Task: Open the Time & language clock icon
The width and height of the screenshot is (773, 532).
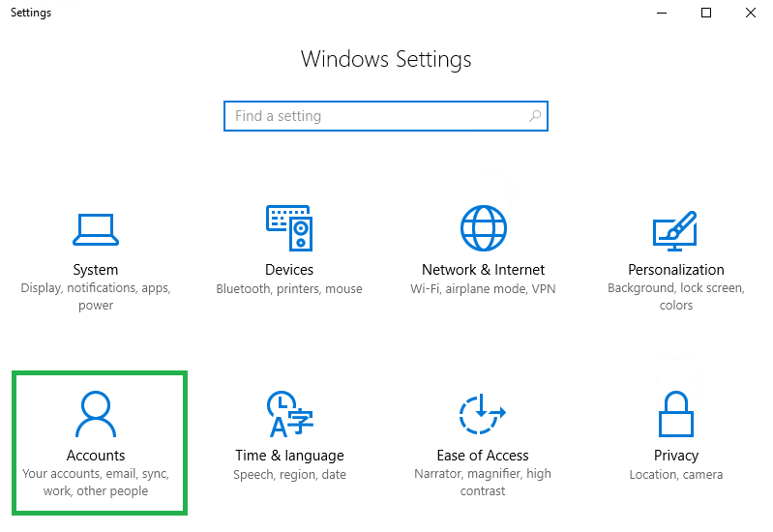Action: tap(290, 414)
